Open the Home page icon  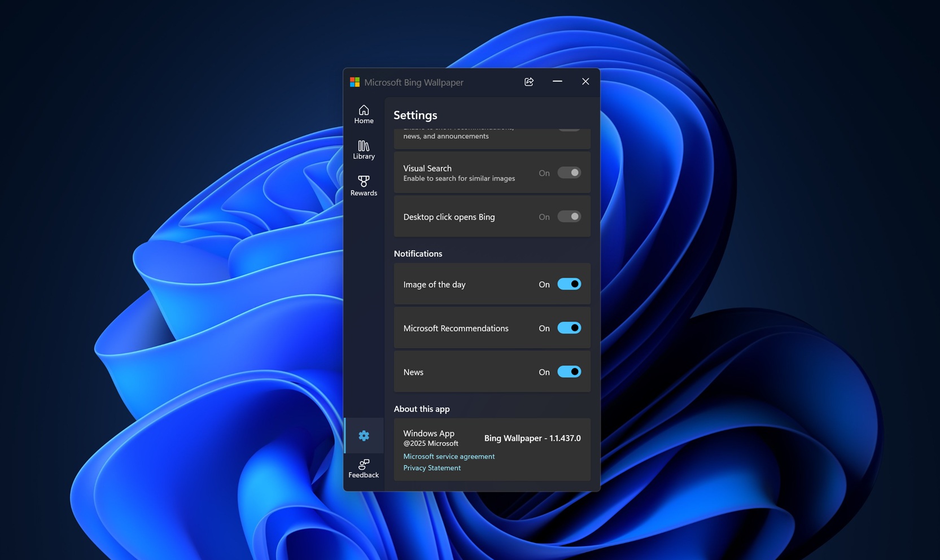[364, 113]
